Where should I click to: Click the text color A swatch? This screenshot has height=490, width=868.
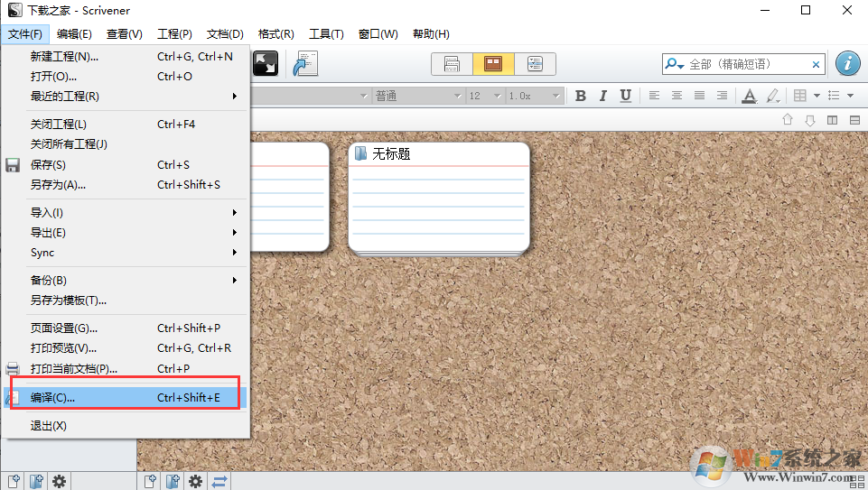(x=750, y=96)
